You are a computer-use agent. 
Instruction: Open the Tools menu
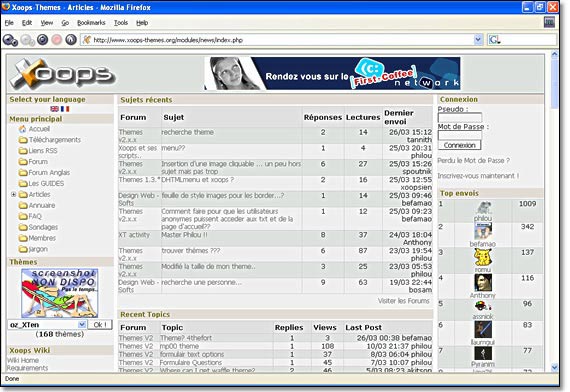(x=121, y=23)
